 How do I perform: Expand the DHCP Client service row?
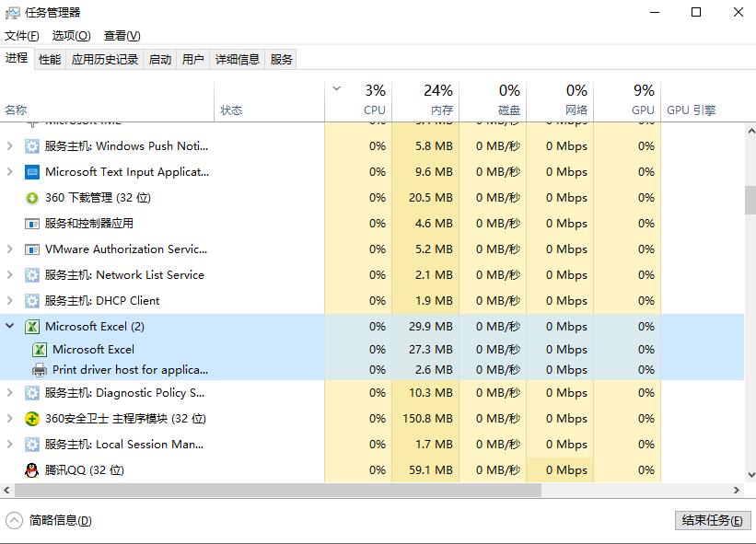[9, 300]
